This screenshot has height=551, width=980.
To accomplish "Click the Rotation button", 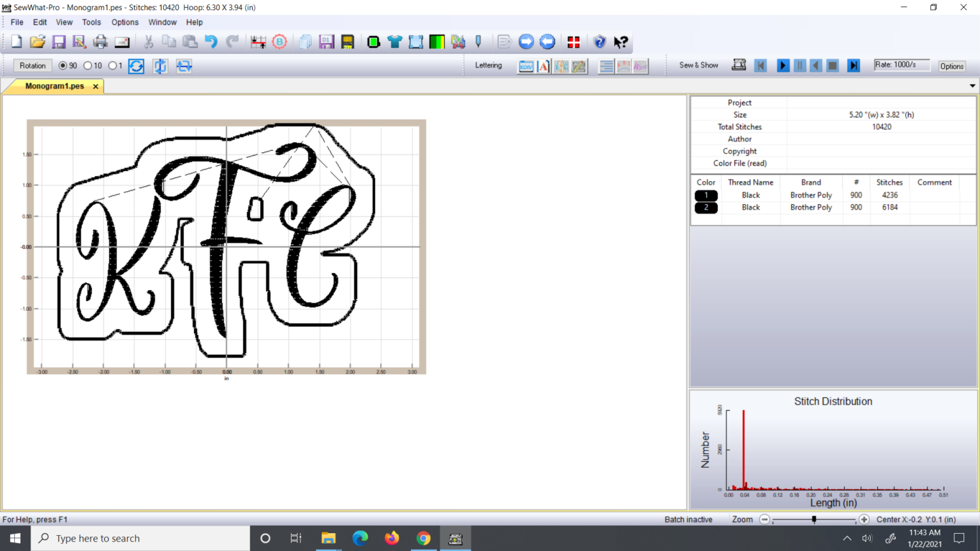I will pos(33,66).
